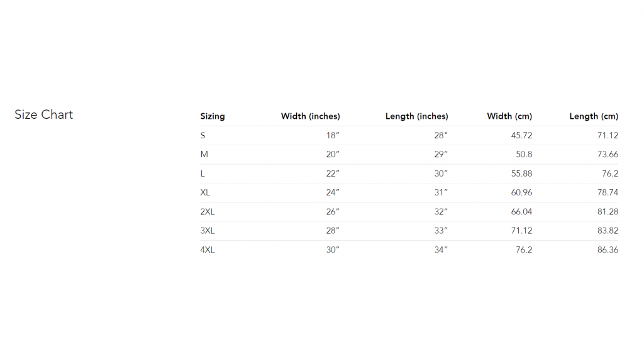Click the Width (cm) column header
Image resolution: width=644 pixels, height=362 pixels.
point(509,116)
